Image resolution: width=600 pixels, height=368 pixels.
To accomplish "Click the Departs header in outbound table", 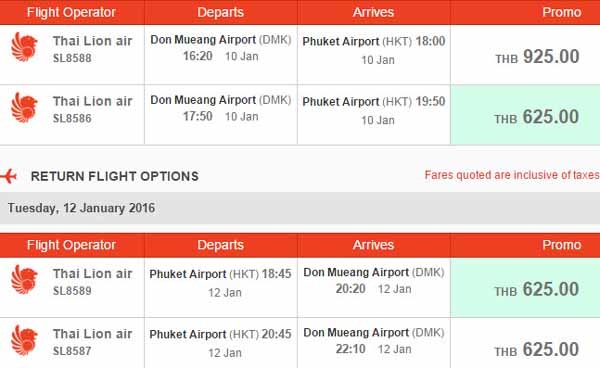I will 220,12.
